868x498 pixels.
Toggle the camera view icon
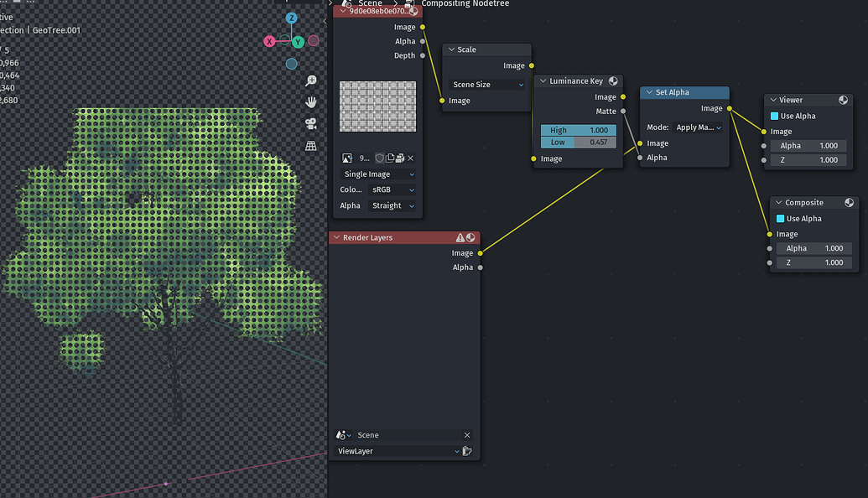pos(311,124)
